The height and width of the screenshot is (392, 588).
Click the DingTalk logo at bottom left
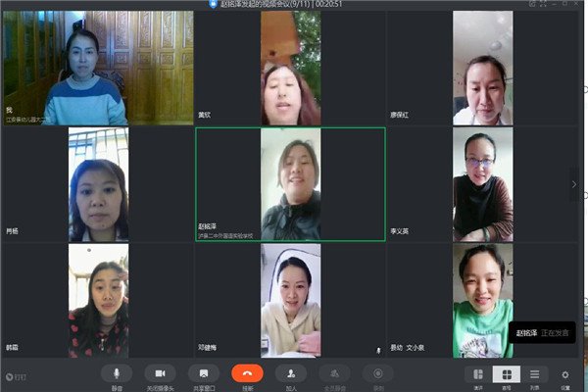coord(16,377)
